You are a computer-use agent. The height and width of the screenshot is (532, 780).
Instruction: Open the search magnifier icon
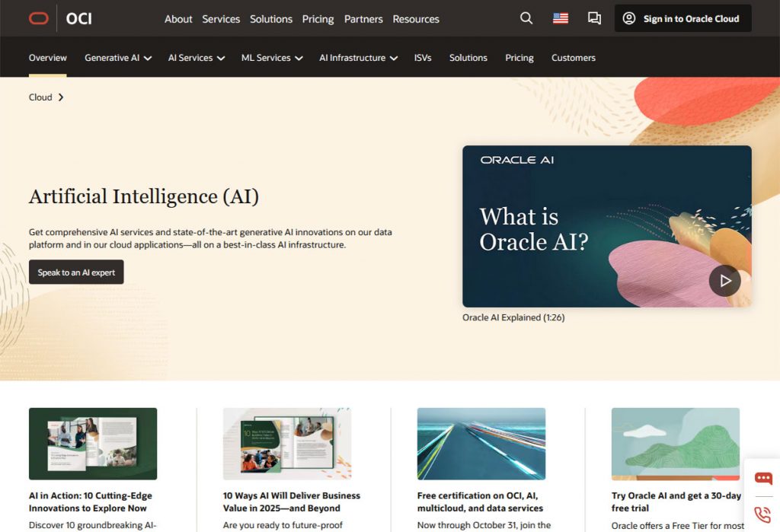click(x=526, y=18)
